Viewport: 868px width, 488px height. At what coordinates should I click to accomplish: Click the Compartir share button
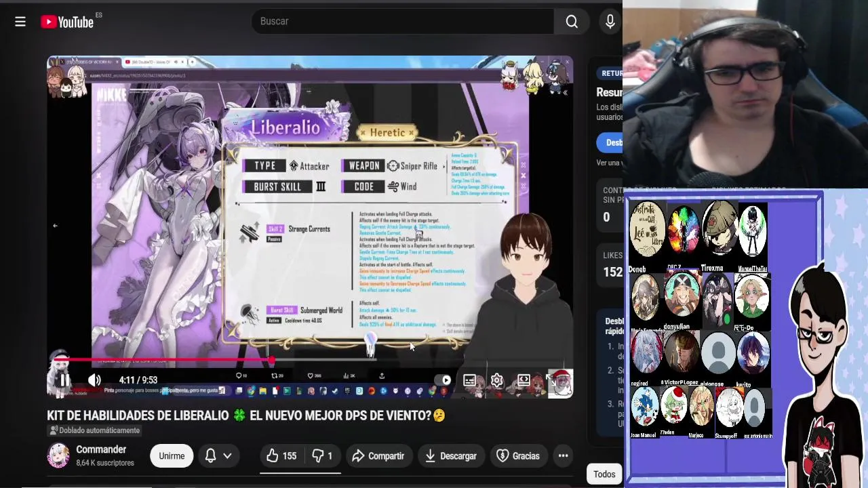point(378,456)
